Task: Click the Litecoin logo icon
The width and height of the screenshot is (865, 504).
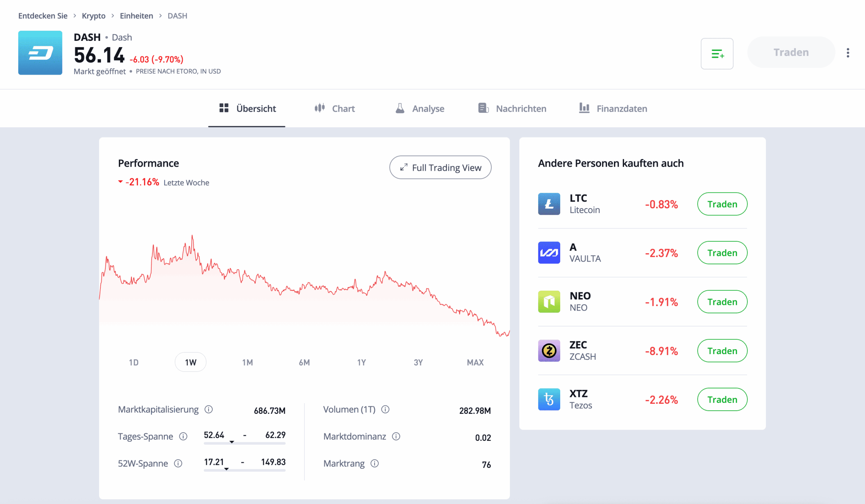Action: pyautogui.click(x=549, y=204)
